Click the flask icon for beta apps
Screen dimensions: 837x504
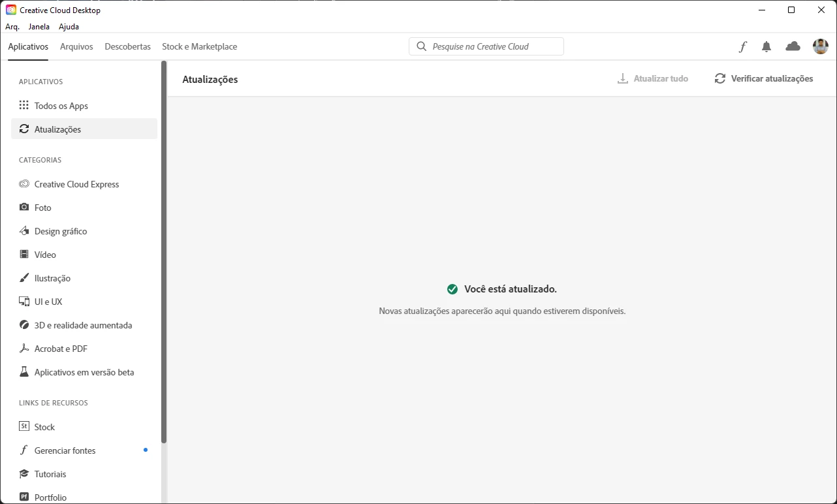point(24,371)
